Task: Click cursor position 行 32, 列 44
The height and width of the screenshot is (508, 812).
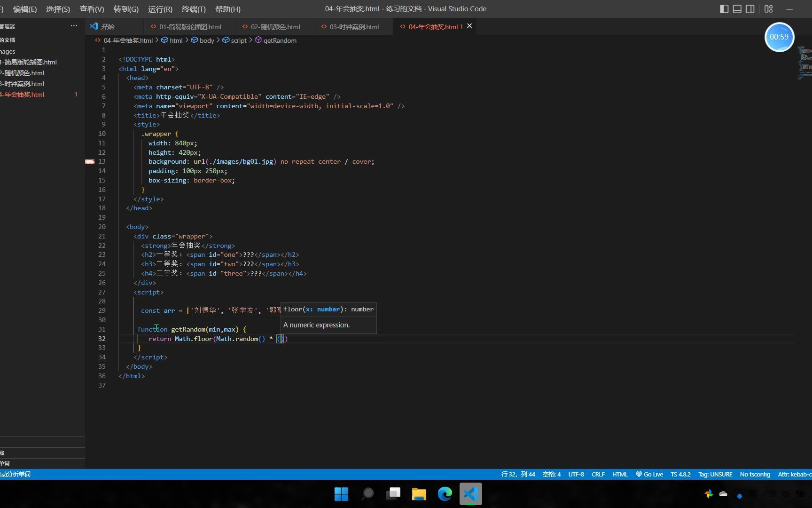Action: tap(518, 474)
